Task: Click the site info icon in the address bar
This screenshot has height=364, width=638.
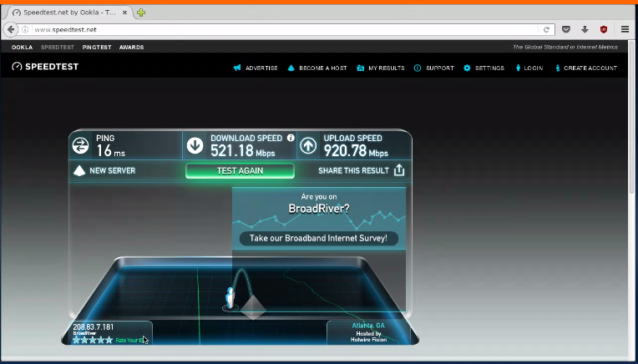Action: tap(25, 29)
